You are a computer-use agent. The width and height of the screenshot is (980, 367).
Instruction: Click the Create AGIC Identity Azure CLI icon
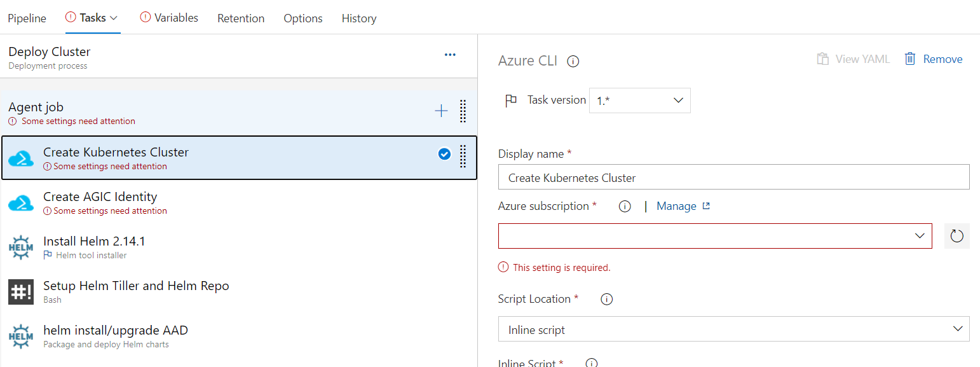point(21,203)
